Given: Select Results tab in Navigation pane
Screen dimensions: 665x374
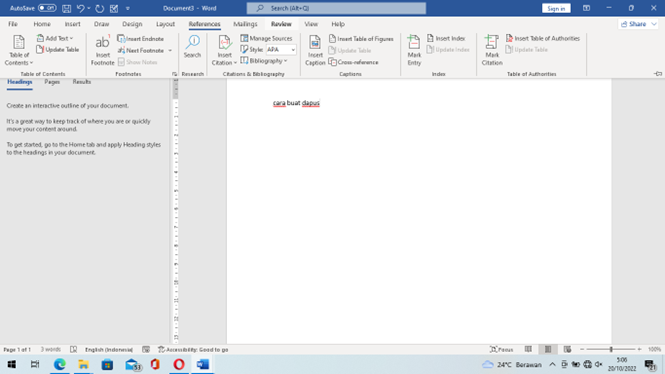Looking at the screenshot, I should pyautogui.click(x=81, y=82).
